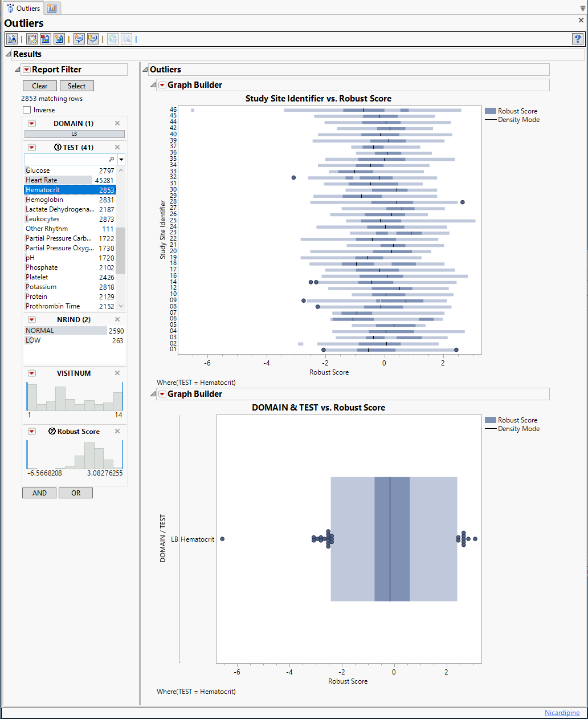Click the table-with-magnifier toolbar icon
Image resolution: width=588 pixels, height=719 pixels.
(x=32, y=39)
